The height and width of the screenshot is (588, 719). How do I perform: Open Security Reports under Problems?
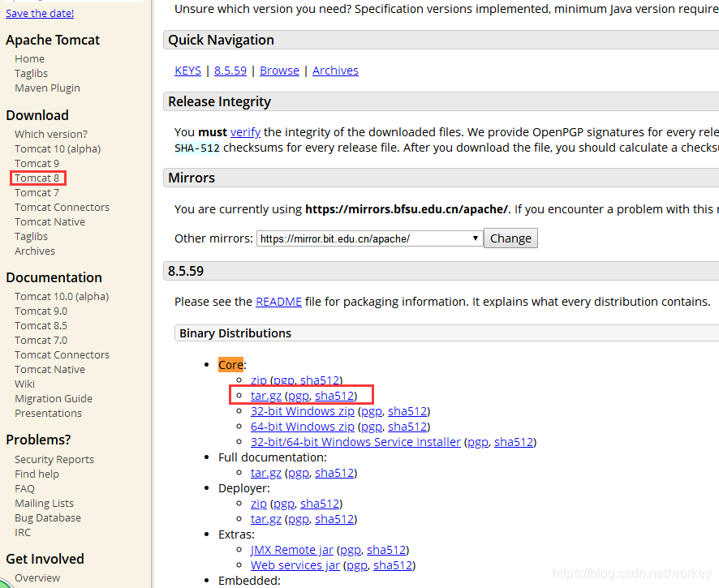click(54, 459)
